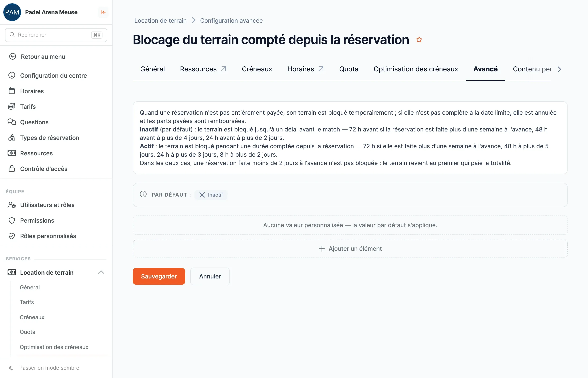
Task: Click the Annuler button
Action: (210, 276)
